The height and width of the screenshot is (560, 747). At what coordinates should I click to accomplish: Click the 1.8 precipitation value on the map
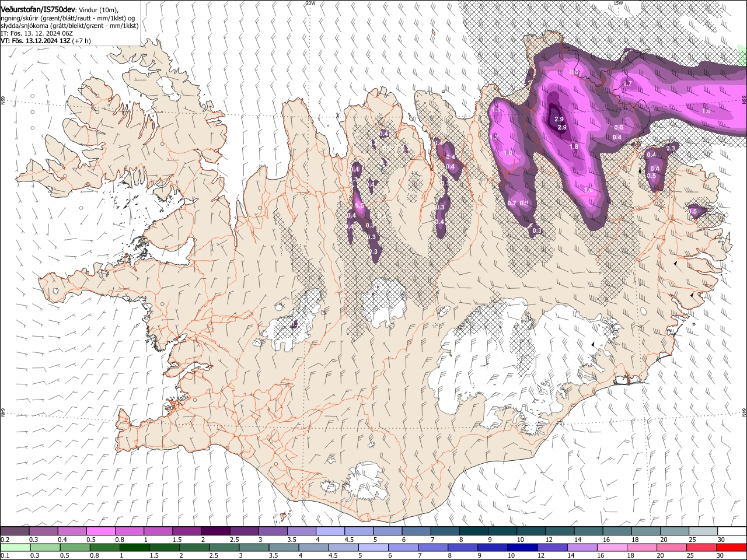574,146
